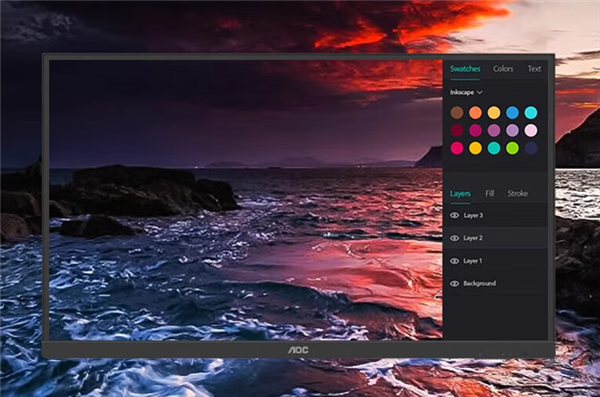The width and height of the screenshot is (600, 397).
Task: Open the Stroke tab
Action: point(517,194)
